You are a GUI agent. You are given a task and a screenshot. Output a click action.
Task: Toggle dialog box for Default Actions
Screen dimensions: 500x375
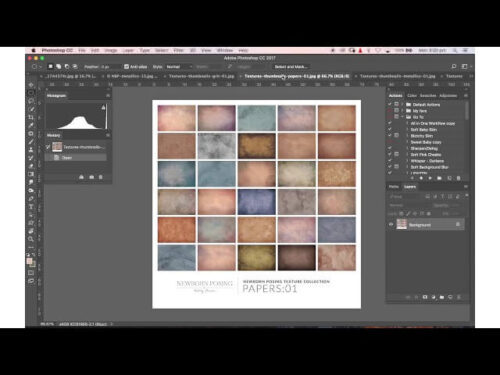point(397,104)
